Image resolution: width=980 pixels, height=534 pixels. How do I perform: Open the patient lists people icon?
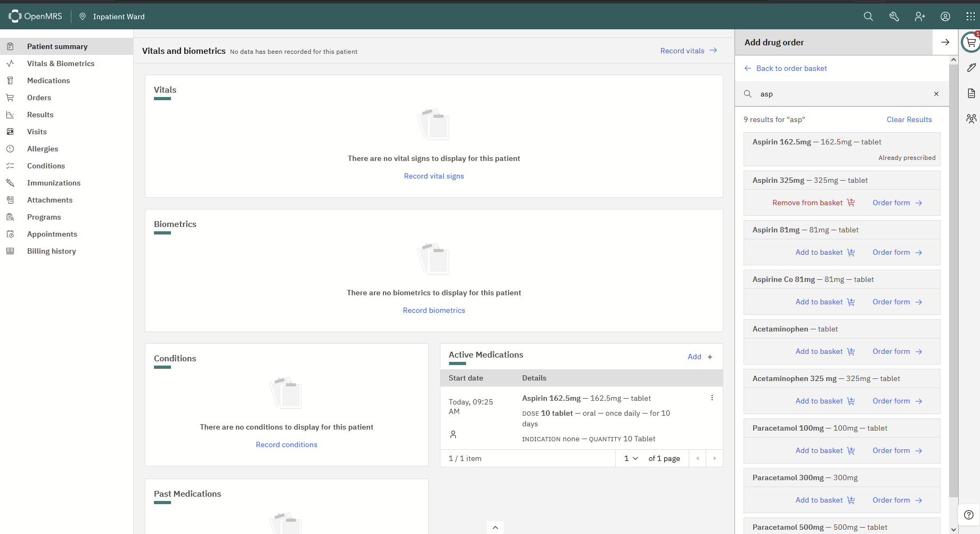(x=971, y=119)
